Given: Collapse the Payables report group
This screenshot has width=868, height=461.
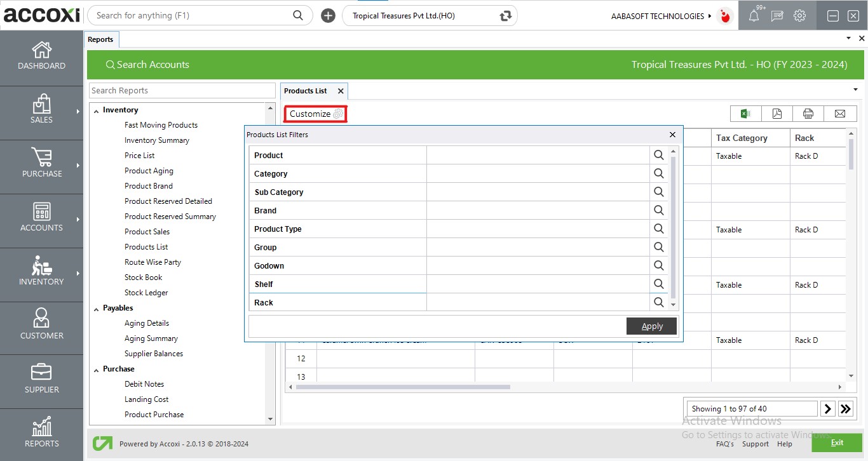Looking at the screenshot, I should pyautogui.click(x=96, y=308).
